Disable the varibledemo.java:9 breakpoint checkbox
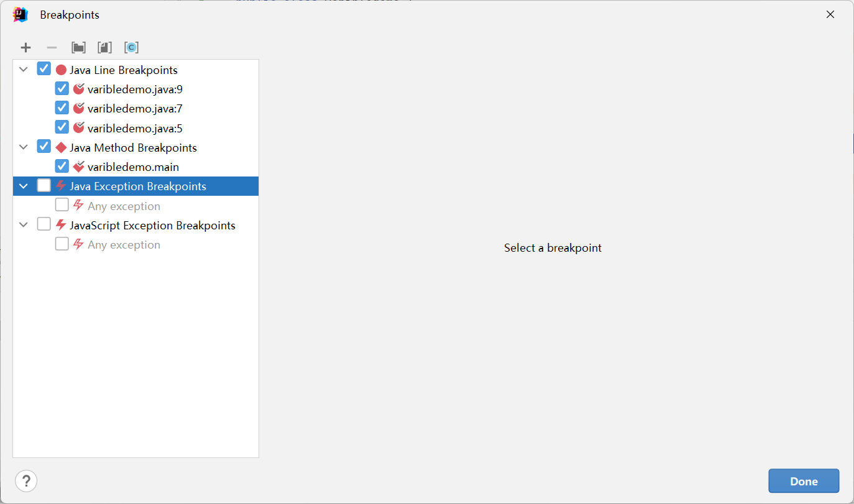This screenshot has width=854, height=504. [62, 88]
